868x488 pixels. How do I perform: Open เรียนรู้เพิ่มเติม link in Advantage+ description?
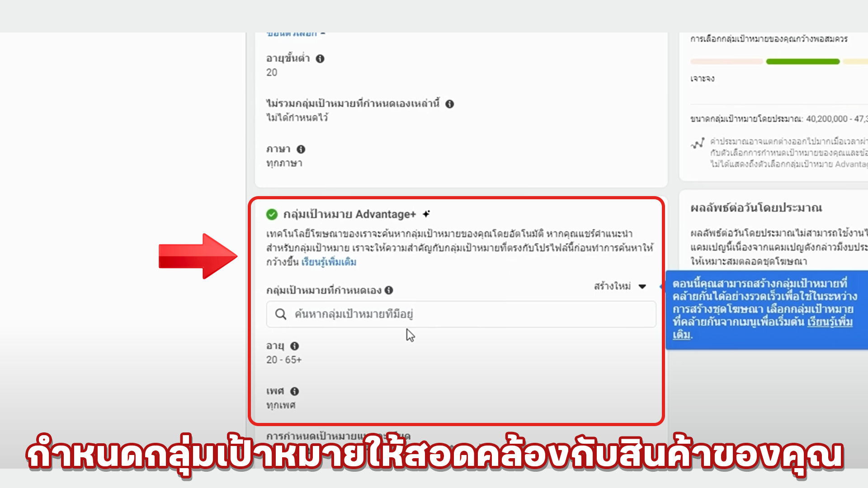pos(329,262)
